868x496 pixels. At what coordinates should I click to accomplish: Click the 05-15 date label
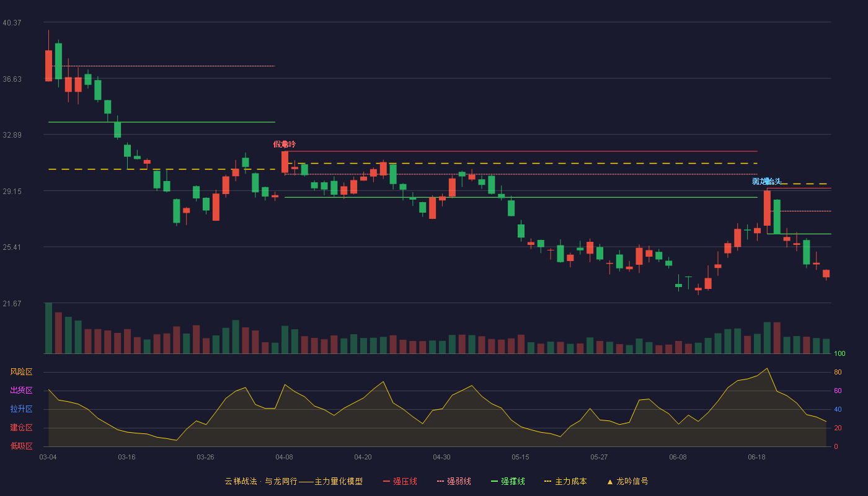(x=520, y=457)
